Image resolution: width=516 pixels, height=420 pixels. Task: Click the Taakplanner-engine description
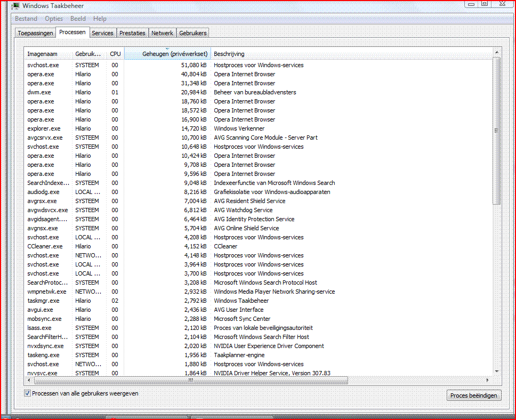coord(239,355)
